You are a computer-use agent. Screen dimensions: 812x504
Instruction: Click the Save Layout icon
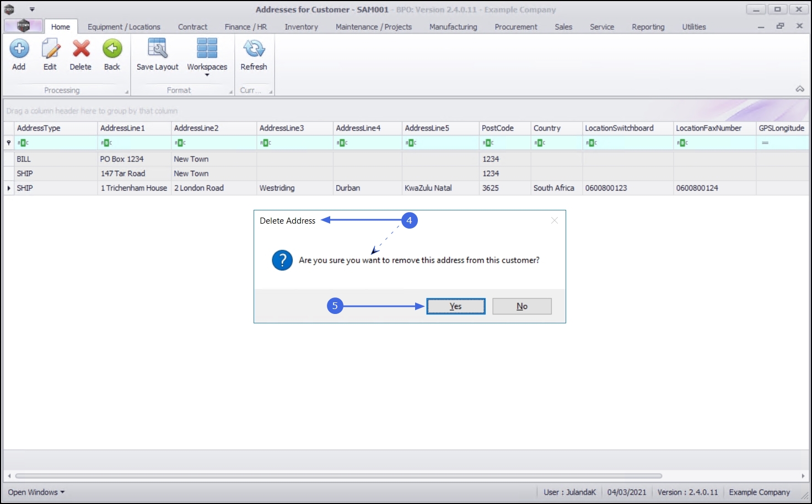click(x=158, y=49)
